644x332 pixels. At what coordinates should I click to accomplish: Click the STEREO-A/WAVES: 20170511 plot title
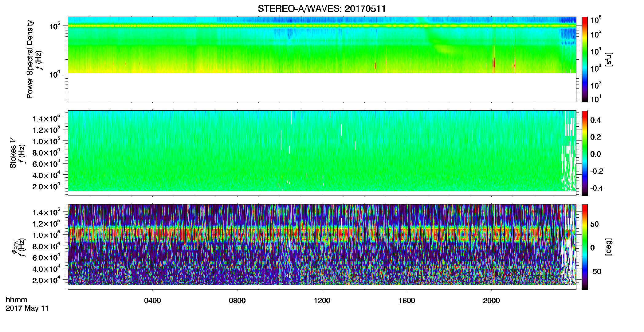click(322, 9)
